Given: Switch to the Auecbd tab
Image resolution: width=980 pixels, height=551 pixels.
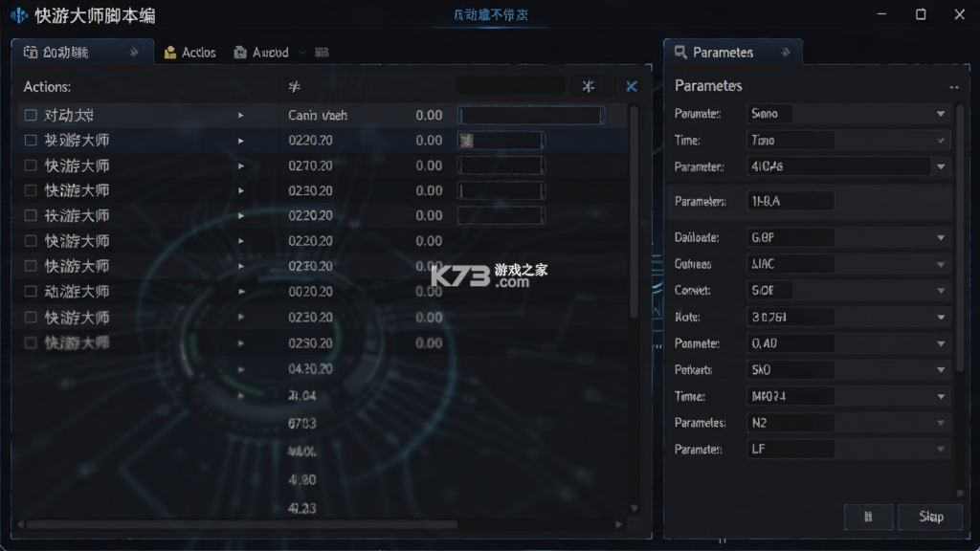Looking at the screenshot, I should coord(261,53).
